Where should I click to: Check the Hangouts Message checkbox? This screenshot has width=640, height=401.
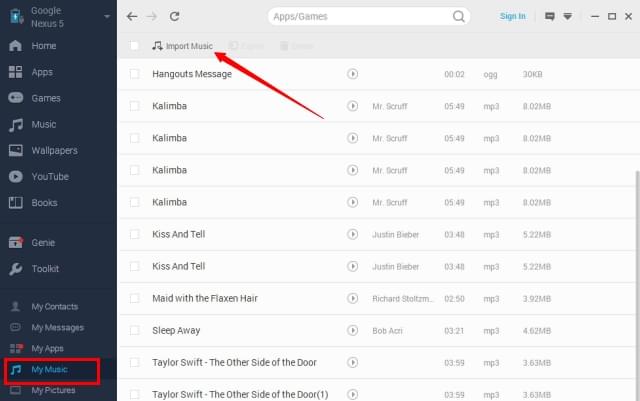(134, 74)
